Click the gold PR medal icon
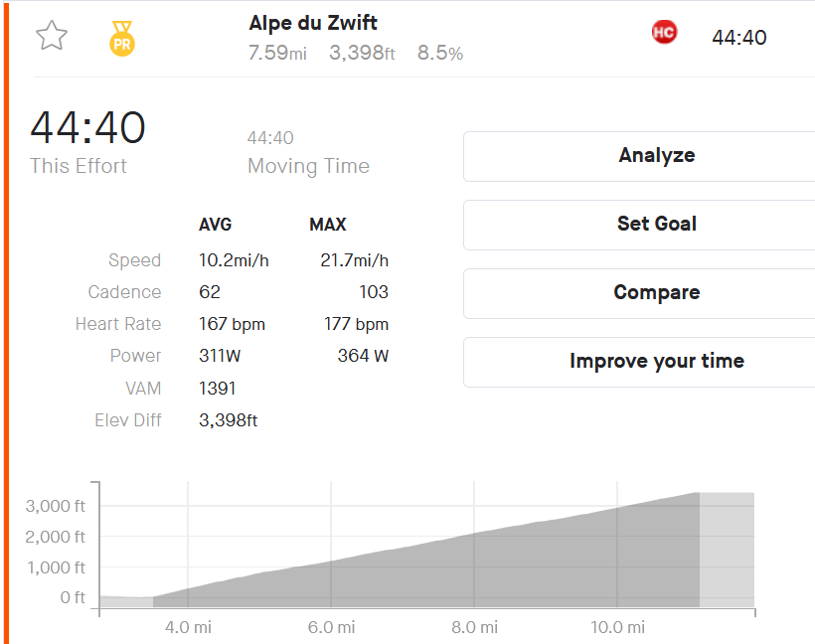This screenshot has height=644, width=815. point(122,39)
